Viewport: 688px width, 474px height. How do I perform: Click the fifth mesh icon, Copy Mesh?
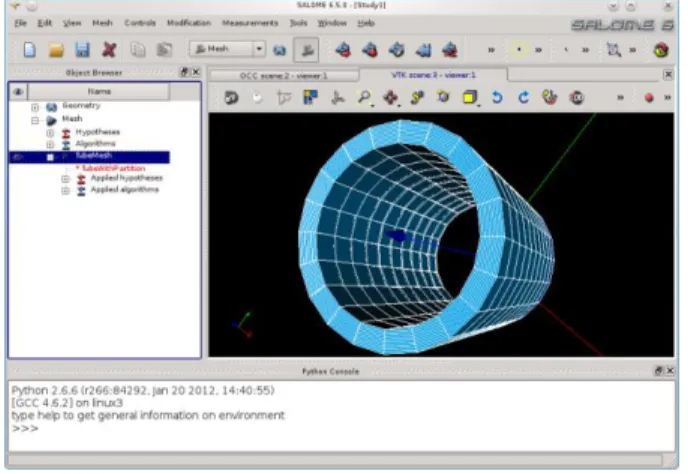(x=450, y=50)
